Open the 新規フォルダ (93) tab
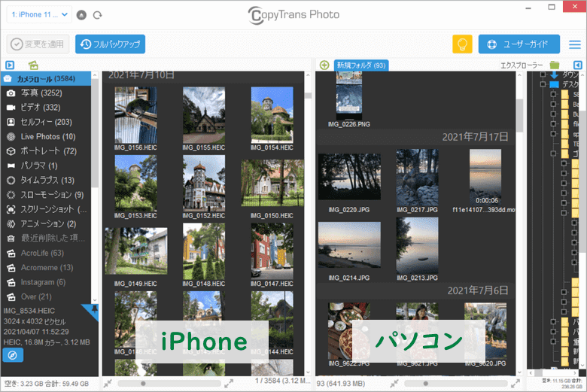 pyautogui.click(x=361, y=65)
